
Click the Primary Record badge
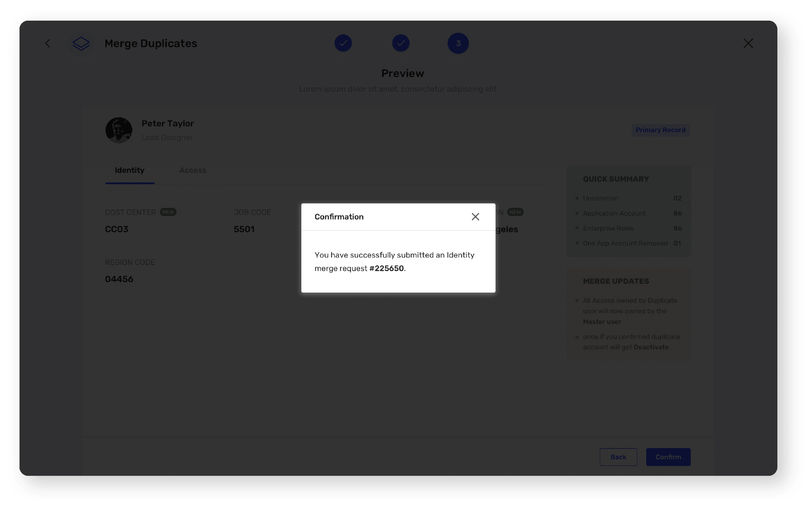click(660, 130)
